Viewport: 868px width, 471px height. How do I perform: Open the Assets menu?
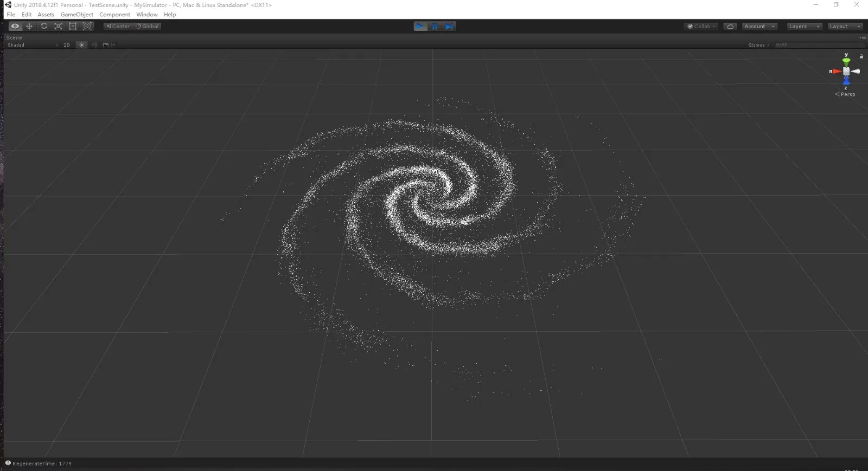tap(46, 15)
